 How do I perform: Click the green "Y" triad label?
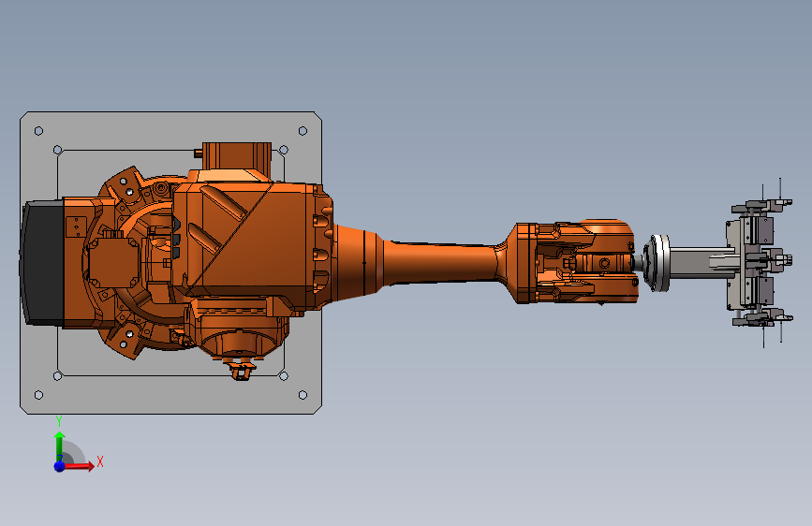point(59,421)
